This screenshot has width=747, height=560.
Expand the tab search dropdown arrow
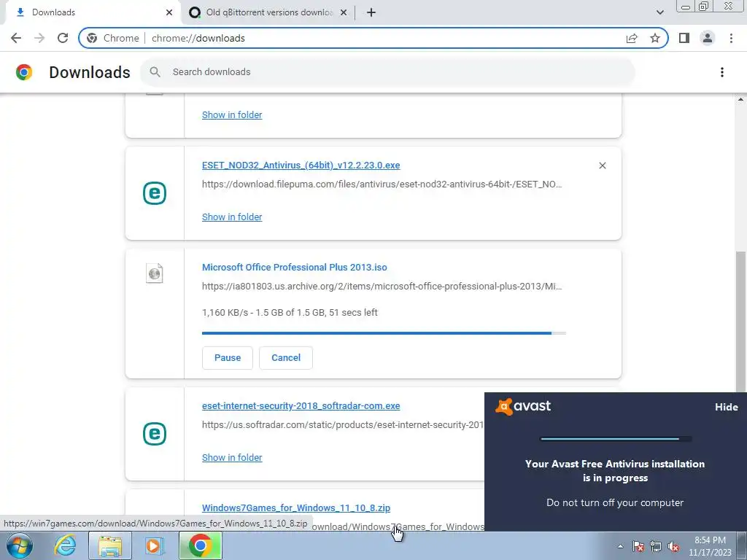pos(659,12)
